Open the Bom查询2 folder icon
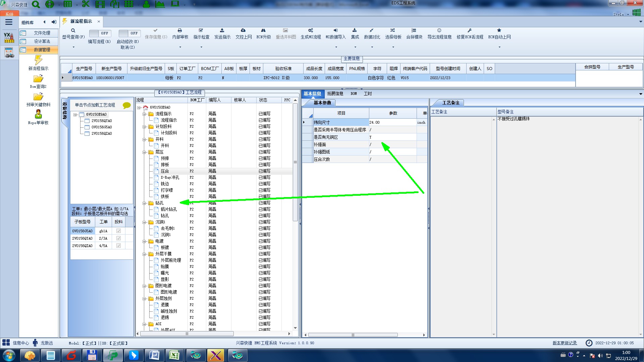 coord(38,79)
